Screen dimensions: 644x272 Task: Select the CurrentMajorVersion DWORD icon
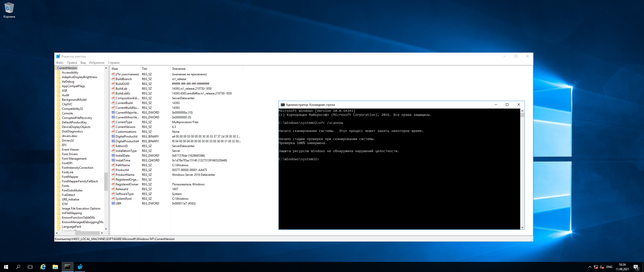[113, 113]
